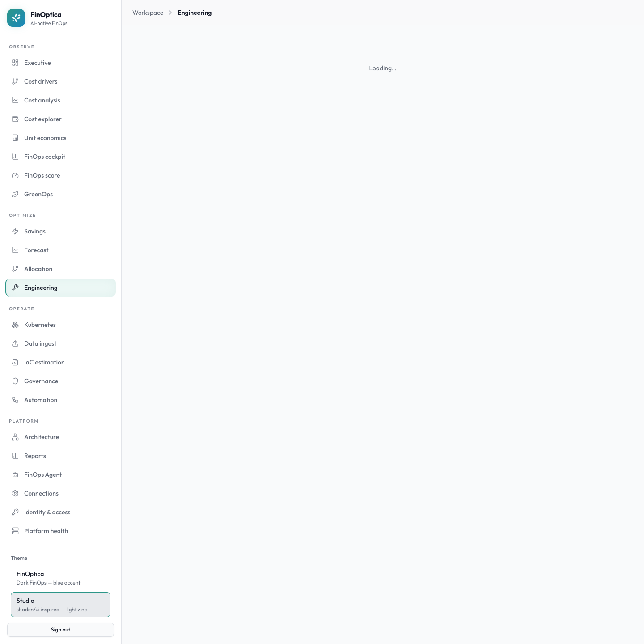Click the Allocation branch icon

(x=15, y=269)
